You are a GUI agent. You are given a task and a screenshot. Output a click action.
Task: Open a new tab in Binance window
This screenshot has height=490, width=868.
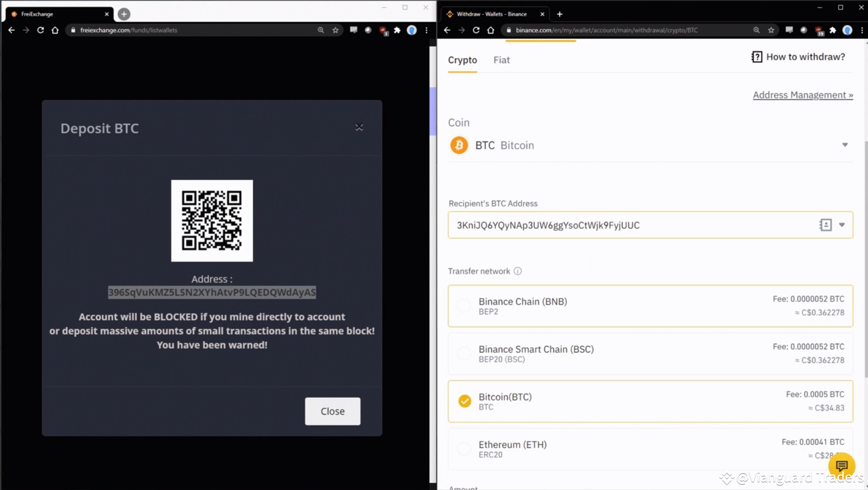click(x=560, y=14)
